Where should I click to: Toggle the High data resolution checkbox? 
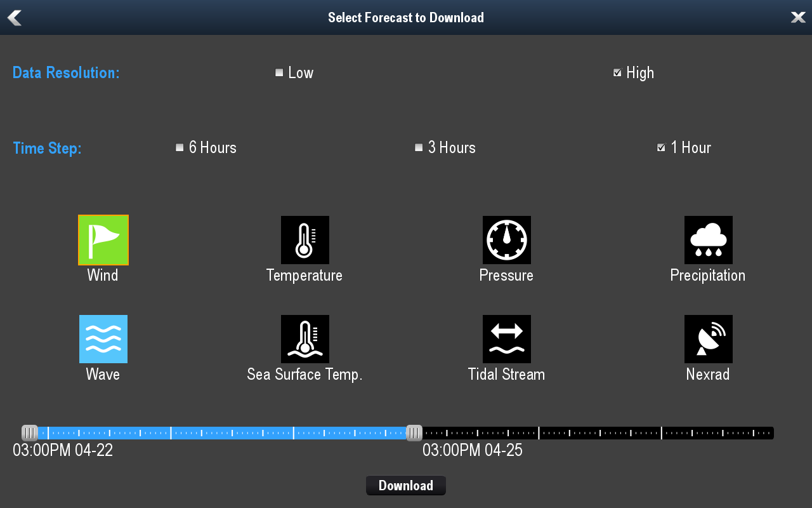tap(617, 73)
